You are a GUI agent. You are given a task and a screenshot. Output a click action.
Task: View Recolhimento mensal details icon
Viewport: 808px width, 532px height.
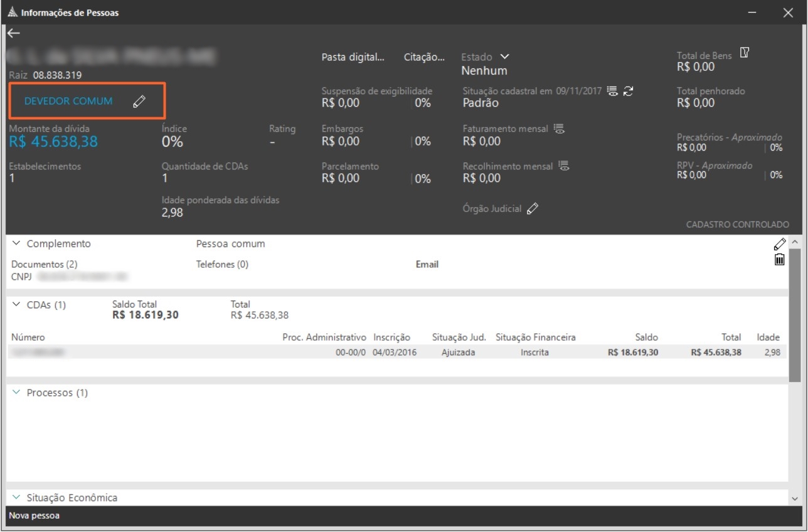(563, 166)
